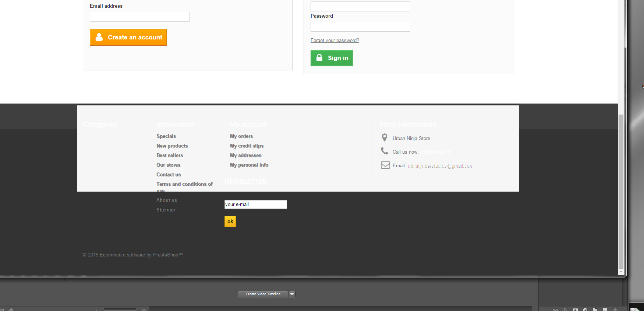This screenshot has width=644, height=311.
Task: Open the Our stores footer link
Action: point(169,165)
